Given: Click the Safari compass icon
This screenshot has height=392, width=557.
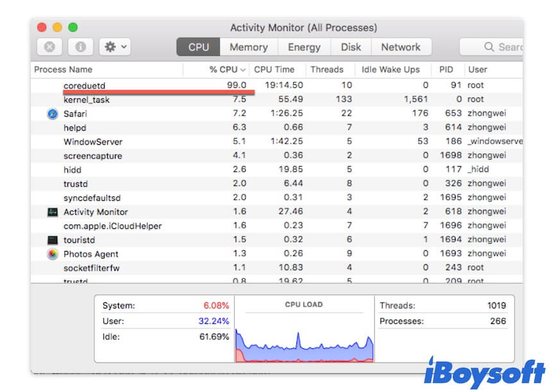Looking at the screenshot, I should coord(53,114).
